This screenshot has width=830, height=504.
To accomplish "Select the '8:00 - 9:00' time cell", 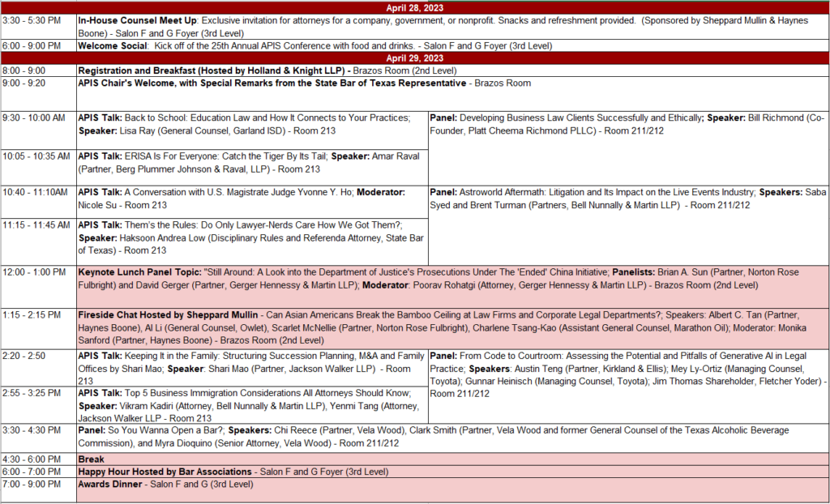I will point(39,70).
